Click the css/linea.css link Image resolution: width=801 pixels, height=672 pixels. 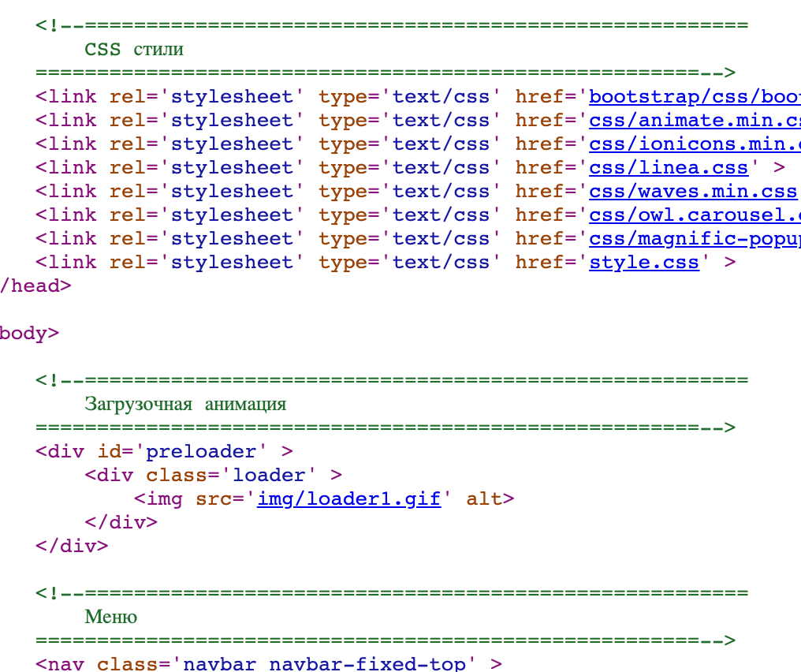coord(668,168)
